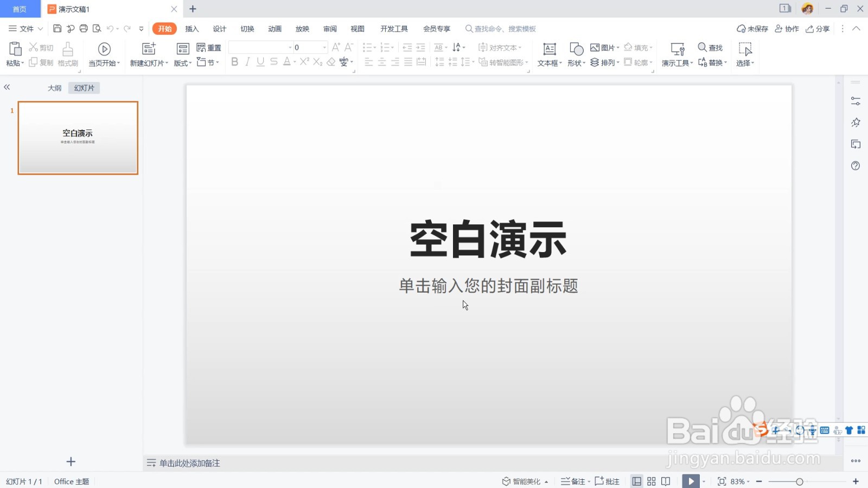This screenshot has height=488, width=868.
Task: Click the 分享 share button
Action: tap(818, 29)
